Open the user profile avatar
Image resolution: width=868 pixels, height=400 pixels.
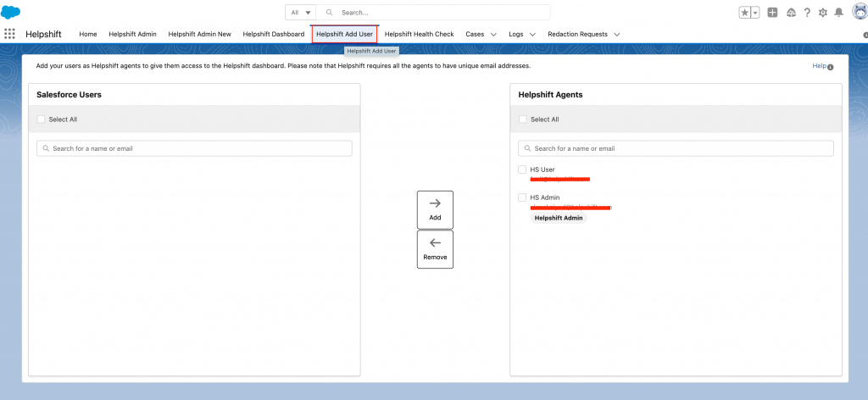click(858, 12)
